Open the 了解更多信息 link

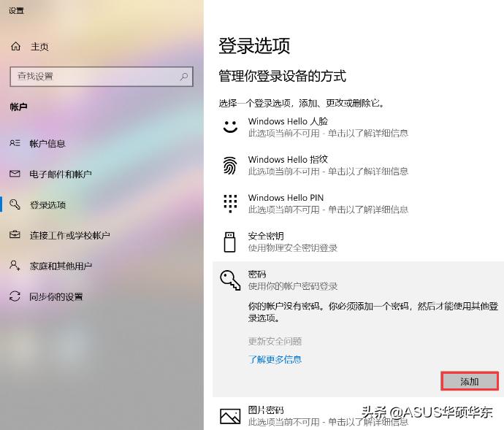tap(275, 359)
